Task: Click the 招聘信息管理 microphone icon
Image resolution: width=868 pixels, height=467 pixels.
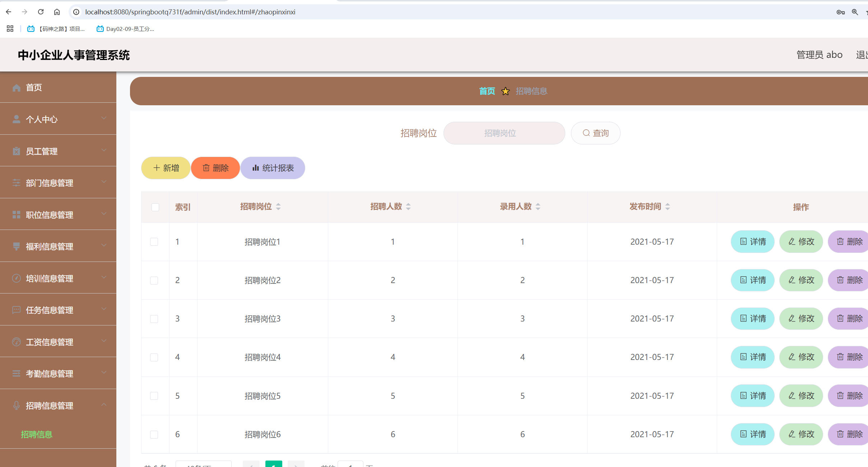Action: 16,406
